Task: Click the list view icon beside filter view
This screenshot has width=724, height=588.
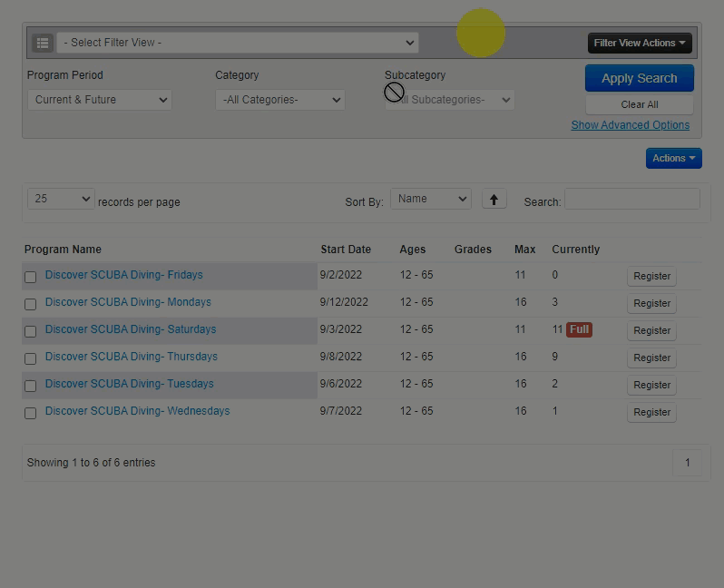Action: 43,43
